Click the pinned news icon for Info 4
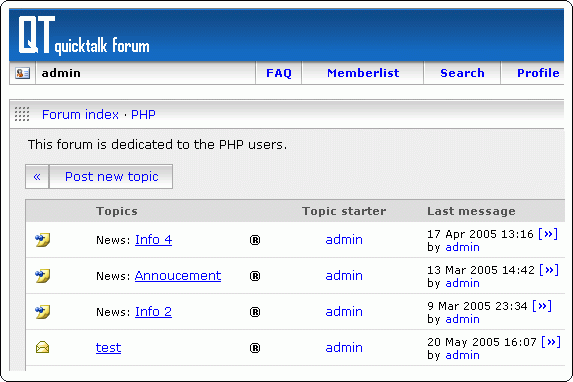The width and height of the screenshot is (573, 382). (43, 240)
